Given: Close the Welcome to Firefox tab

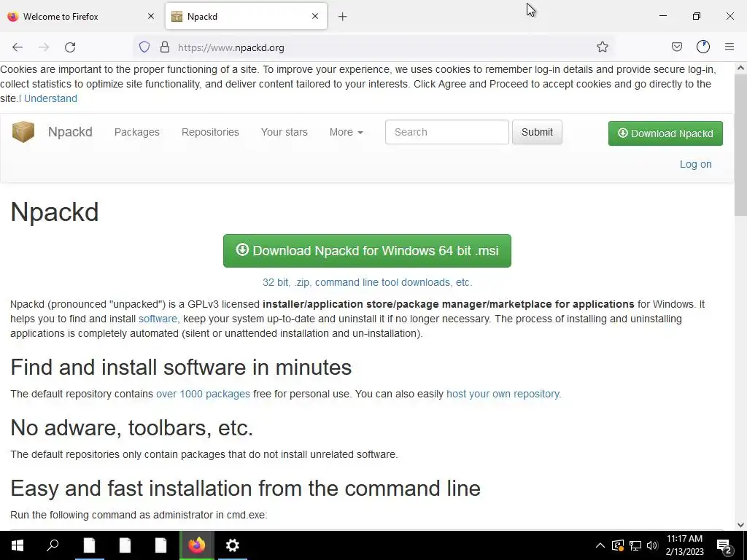Looking at the screenshot, I should pos(151,16).
